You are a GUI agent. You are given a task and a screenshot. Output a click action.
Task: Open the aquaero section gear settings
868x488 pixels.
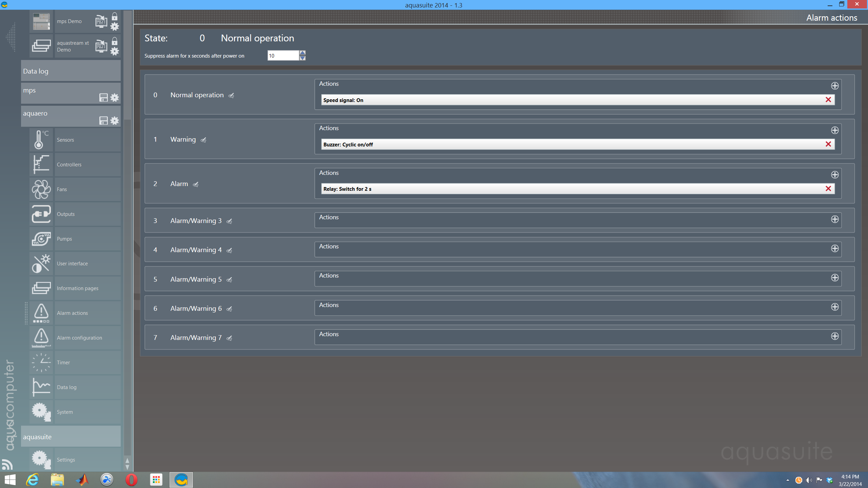[115, 121]
